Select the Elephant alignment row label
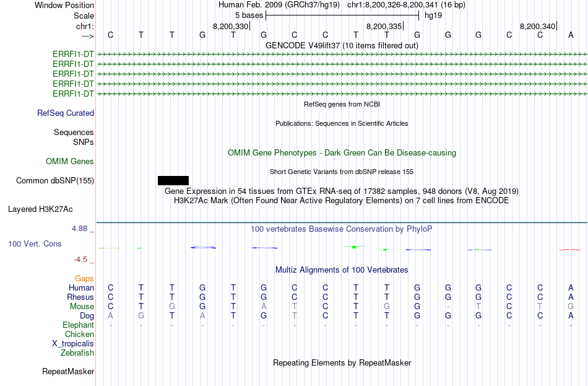Image resolution: width=588 pixels, height=386 pixels. point(78,325)
